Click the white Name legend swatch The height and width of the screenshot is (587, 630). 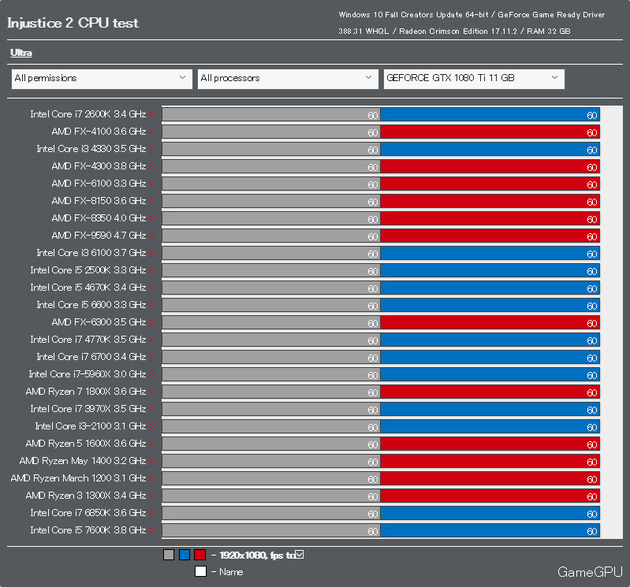[x=200, y=571]
